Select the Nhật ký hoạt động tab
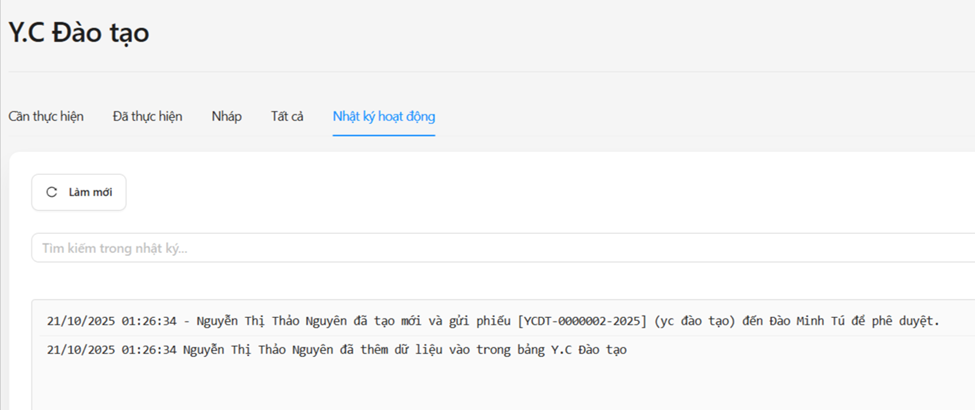Image resolution: width=975 pixels, height=410 pixels. [384, 116]
